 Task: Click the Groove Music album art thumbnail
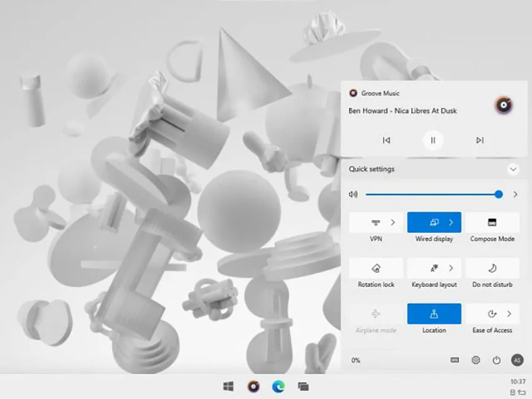coord(503,105)
